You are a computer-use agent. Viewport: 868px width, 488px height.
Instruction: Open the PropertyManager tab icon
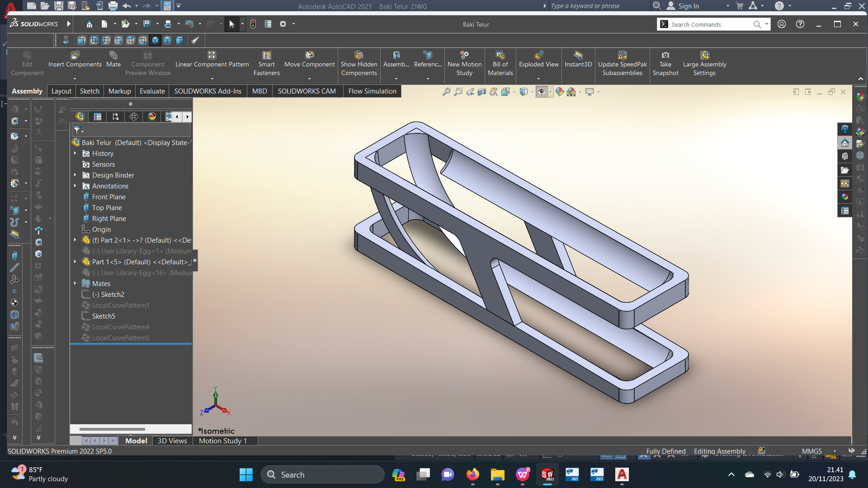(x=98, y=117)
